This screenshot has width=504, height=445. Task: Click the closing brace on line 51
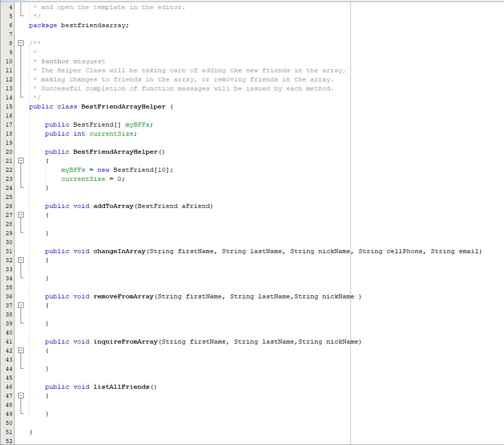[31, 431]
